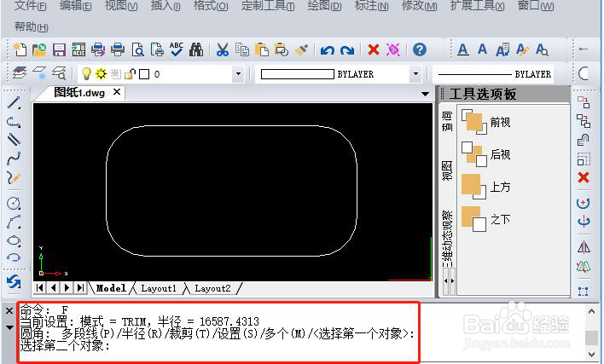Open the 修改(M) menu

(x=420, y=6)
